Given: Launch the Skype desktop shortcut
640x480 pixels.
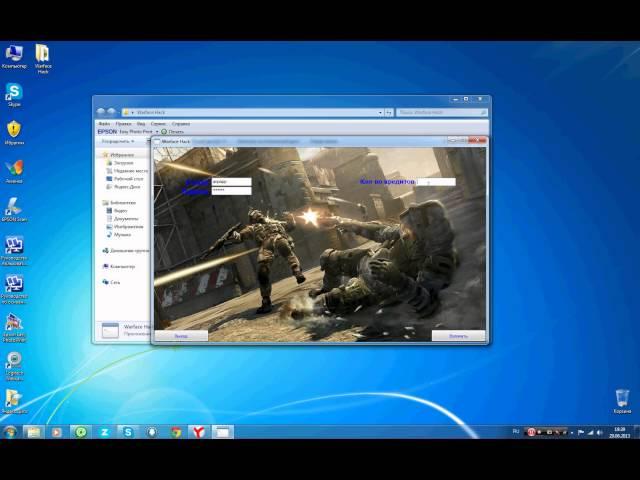Looking at the screenshot, I should pos(14,95).
